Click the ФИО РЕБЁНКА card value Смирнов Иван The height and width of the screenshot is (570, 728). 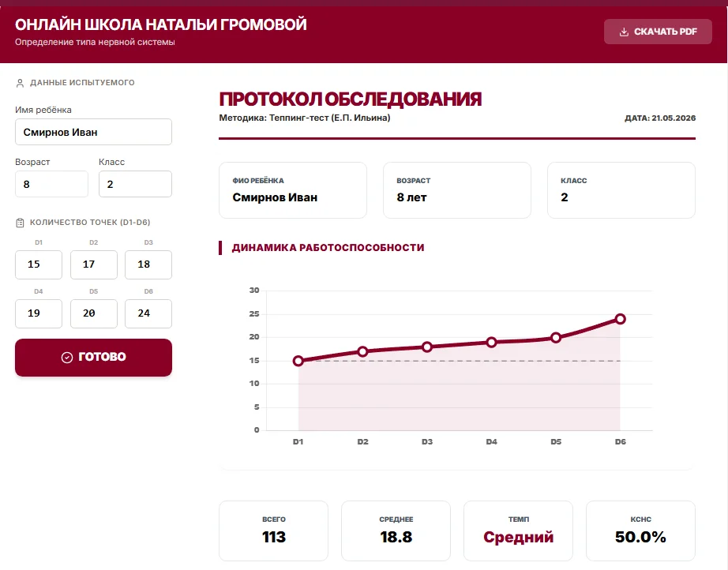[x=275, y=197]
